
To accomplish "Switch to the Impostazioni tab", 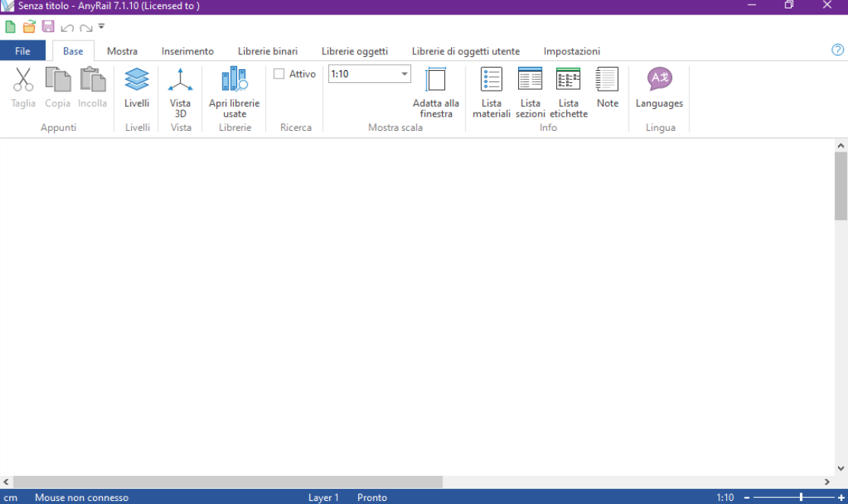I will point(571,51).
